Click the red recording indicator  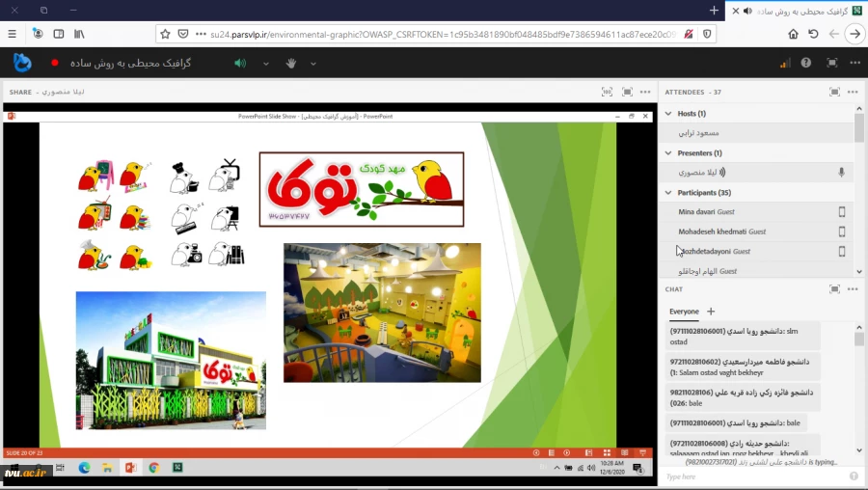[55, 64]
